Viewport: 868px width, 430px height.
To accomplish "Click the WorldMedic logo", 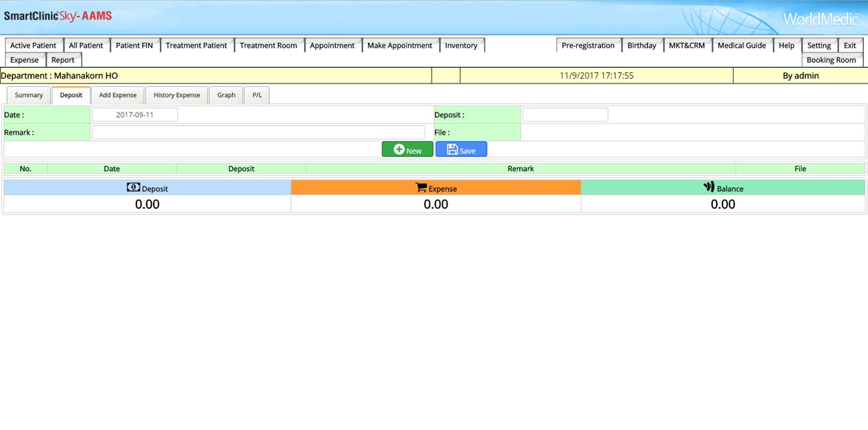I will pos(820,19).
